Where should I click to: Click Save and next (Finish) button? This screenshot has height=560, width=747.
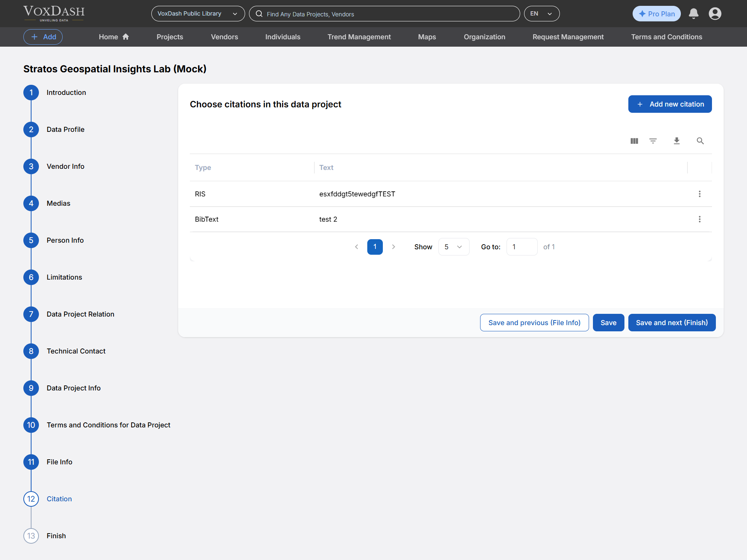pos(672,323)
